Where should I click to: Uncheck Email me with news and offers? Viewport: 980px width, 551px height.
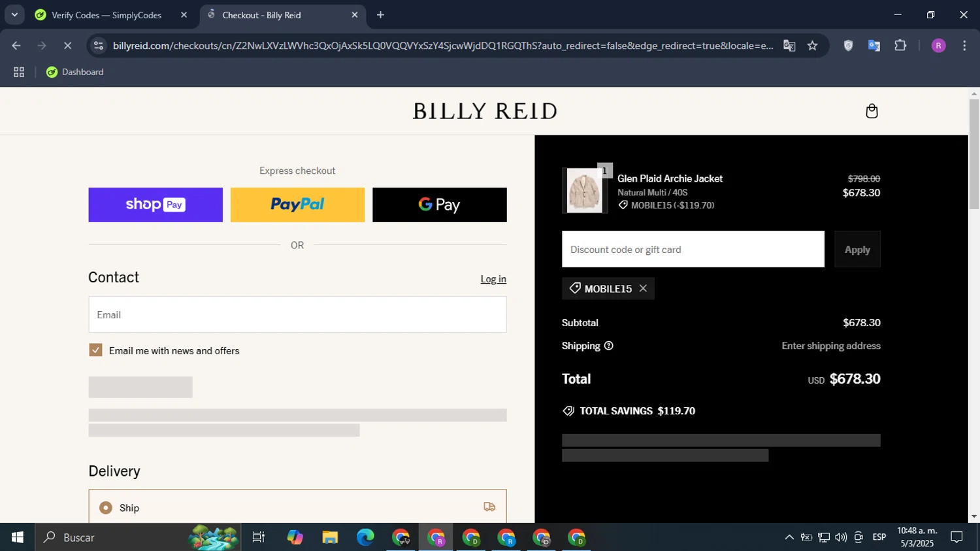(x=95, y=350)
